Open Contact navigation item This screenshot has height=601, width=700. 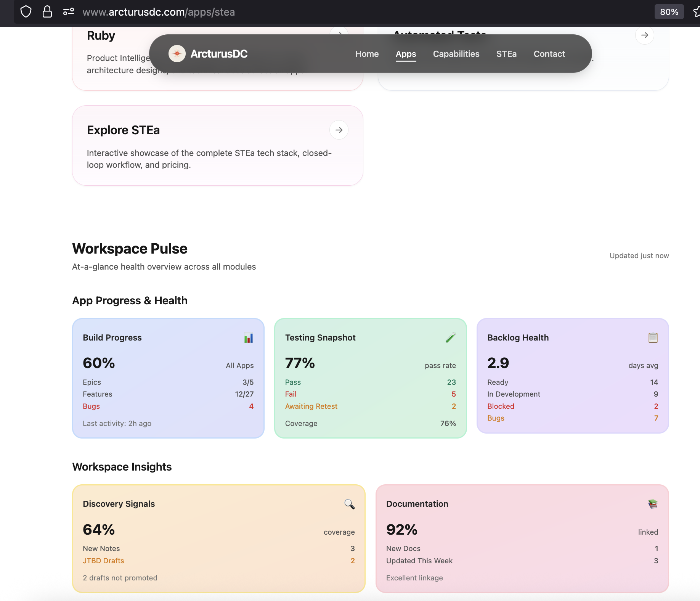[x=549, y=54]
